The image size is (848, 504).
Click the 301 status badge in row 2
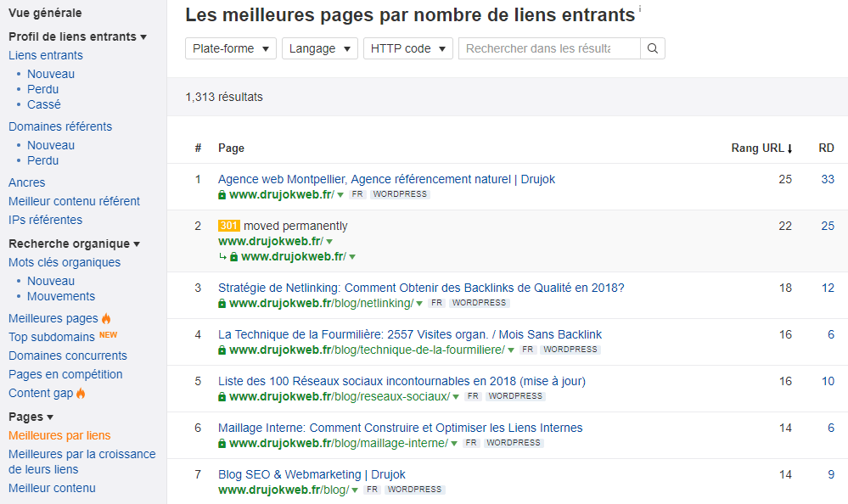[x=229, y=226]
